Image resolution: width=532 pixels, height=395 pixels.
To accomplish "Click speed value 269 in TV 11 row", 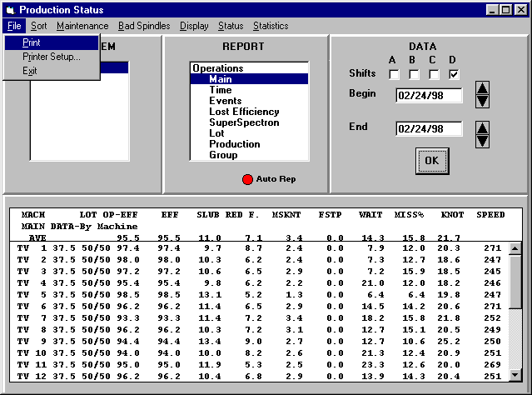I will pyautogui.click(x=493, y=365).
